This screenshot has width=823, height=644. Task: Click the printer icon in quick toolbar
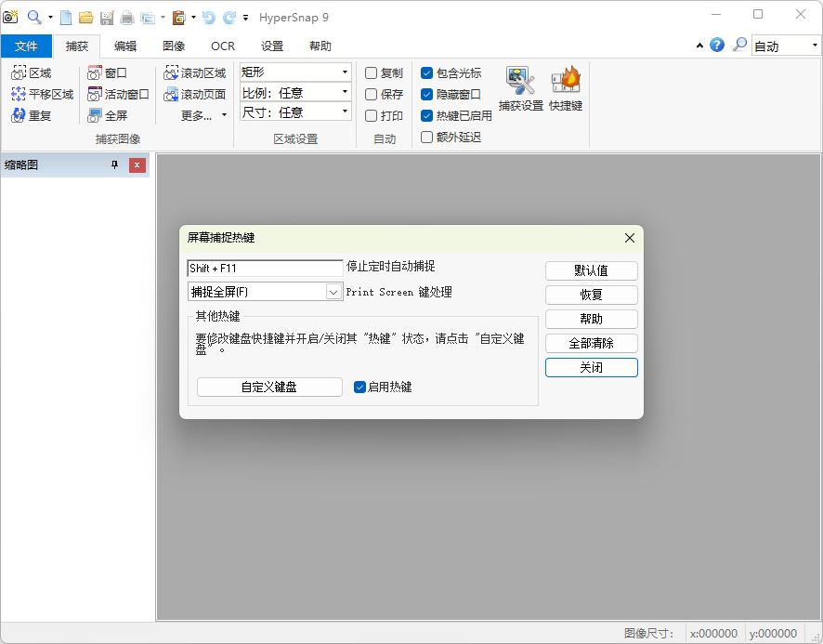pos(127,18)
